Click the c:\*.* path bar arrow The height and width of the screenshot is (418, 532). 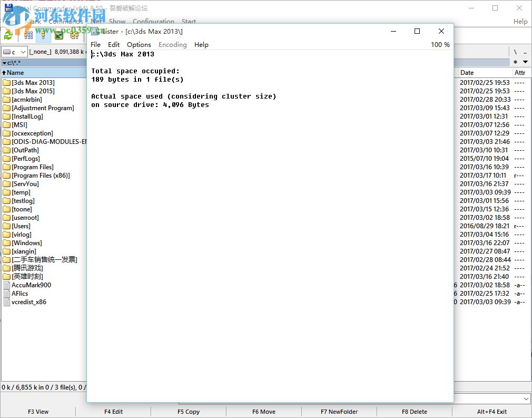4,63
